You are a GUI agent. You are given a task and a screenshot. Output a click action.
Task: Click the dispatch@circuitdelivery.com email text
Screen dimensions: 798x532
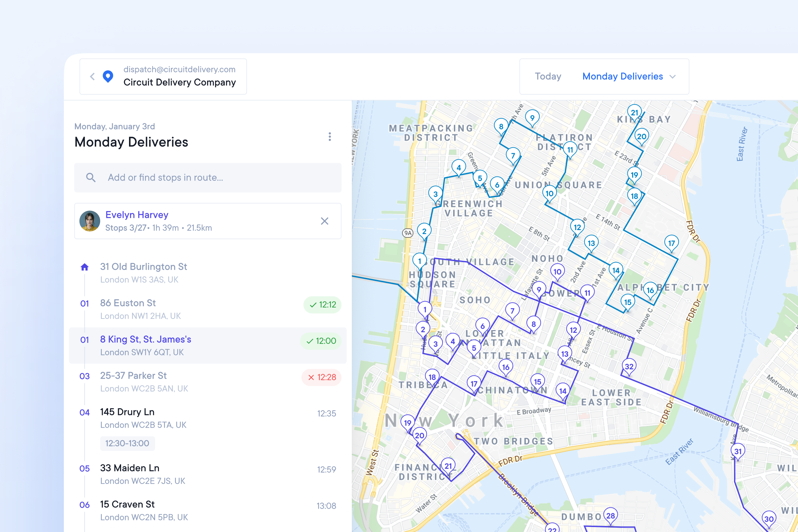[x=179, y=69]
